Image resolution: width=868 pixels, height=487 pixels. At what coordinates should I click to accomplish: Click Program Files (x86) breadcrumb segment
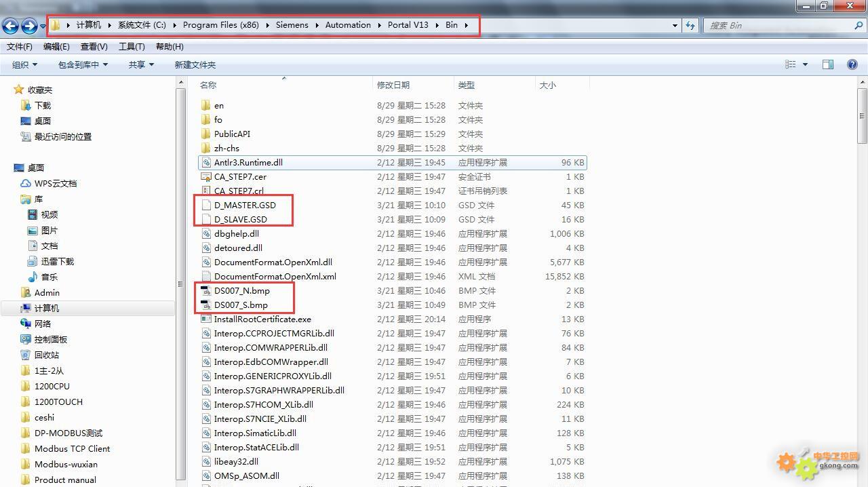coord(220,25)
